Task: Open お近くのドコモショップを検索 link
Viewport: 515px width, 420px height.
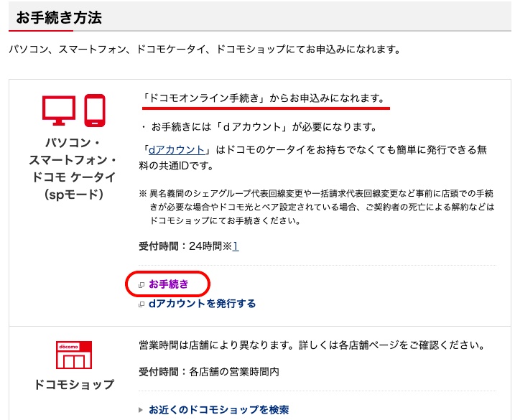Action: click(x=219, y=409)
